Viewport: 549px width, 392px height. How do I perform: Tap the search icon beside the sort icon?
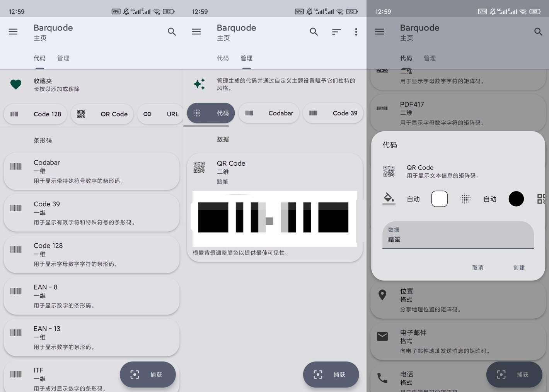tap(314, 32)
